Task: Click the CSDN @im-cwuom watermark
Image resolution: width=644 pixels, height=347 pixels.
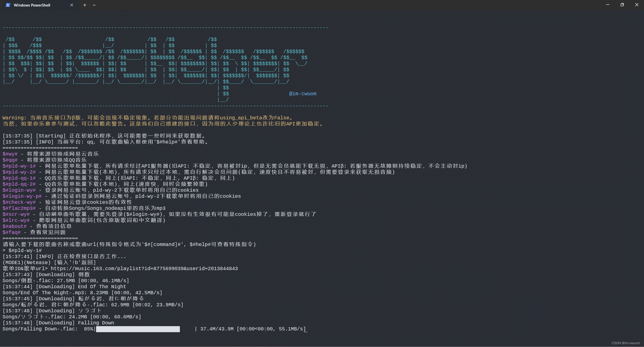Action: [x=626, y=343]
